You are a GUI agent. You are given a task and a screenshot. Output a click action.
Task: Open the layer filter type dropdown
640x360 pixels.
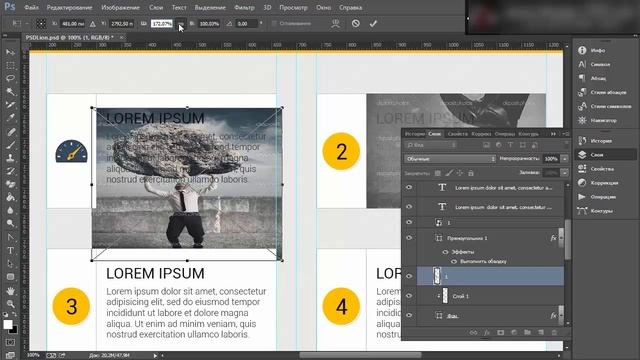(x=431, y=145)
